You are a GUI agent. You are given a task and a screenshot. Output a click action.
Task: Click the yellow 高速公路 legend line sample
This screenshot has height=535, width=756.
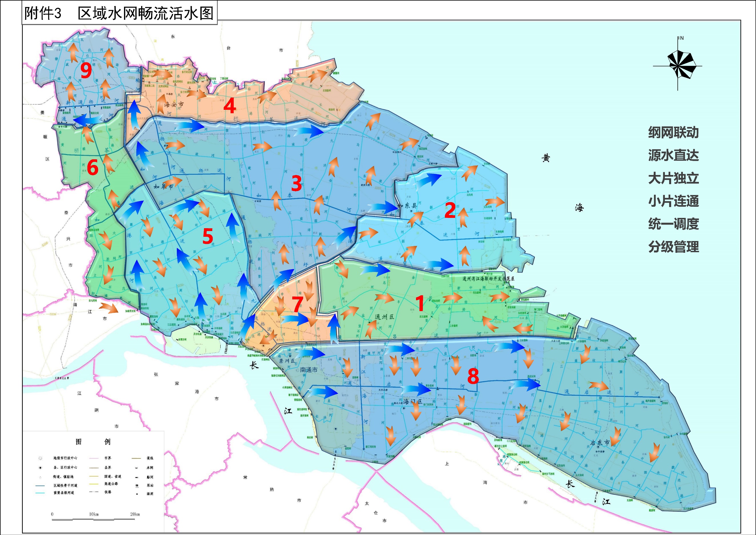pyautogui.click(x=94, y=484)
